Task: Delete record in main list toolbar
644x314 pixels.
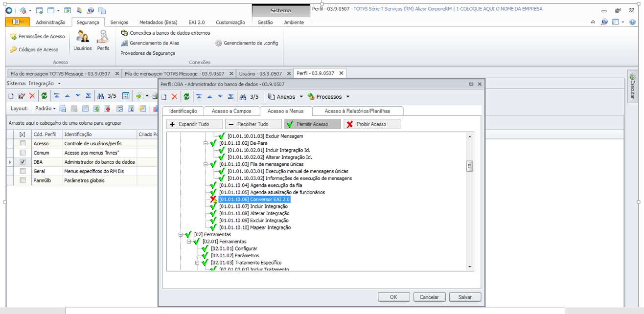Action: click(32, 96)
